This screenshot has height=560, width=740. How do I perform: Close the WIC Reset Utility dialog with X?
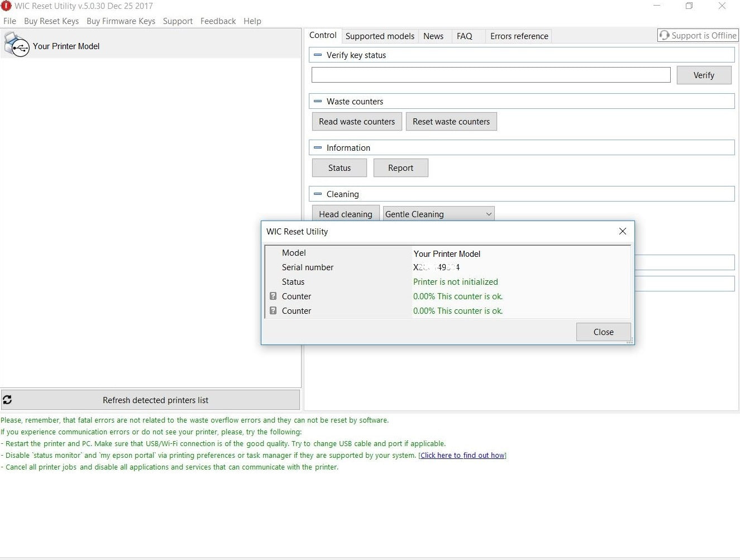[622, 231]
